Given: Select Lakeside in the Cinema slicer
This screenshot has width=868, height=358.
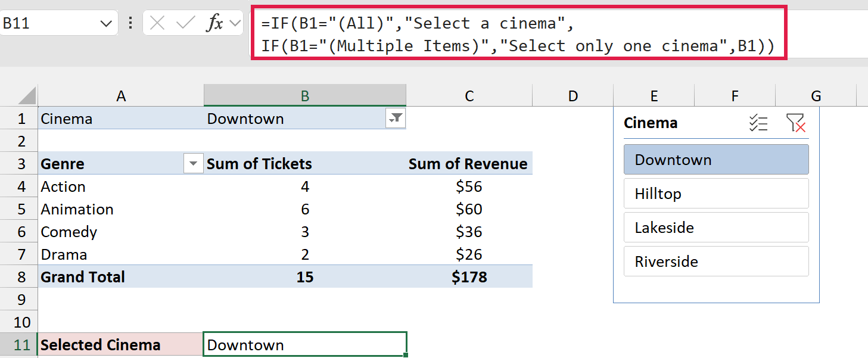Looking at the screenshot, I should pos(716,228).
